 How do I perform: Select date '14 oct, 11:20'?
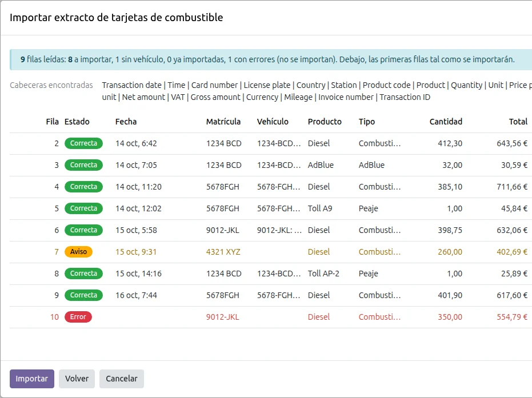click(x=138, y=187)
